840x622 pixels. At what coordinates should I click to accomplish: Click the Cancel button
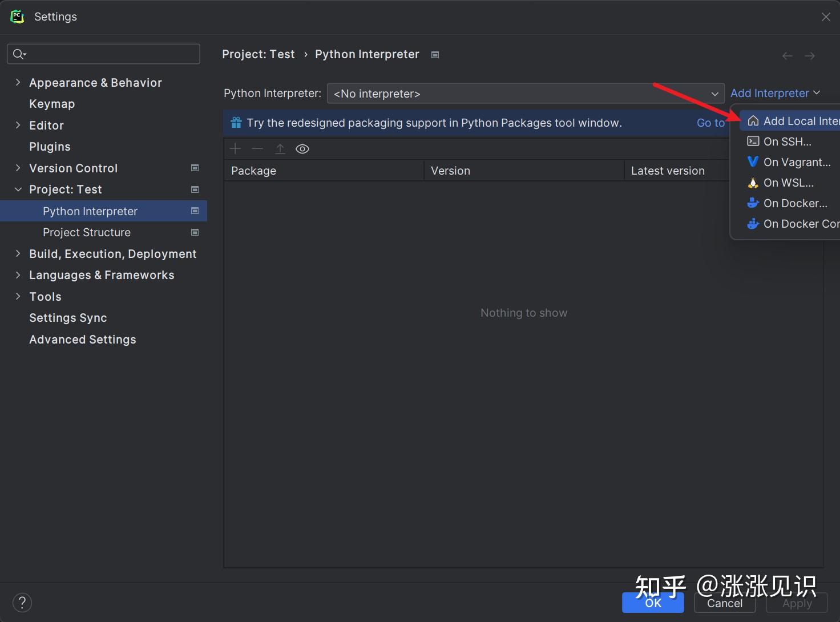tap(725, 603)
